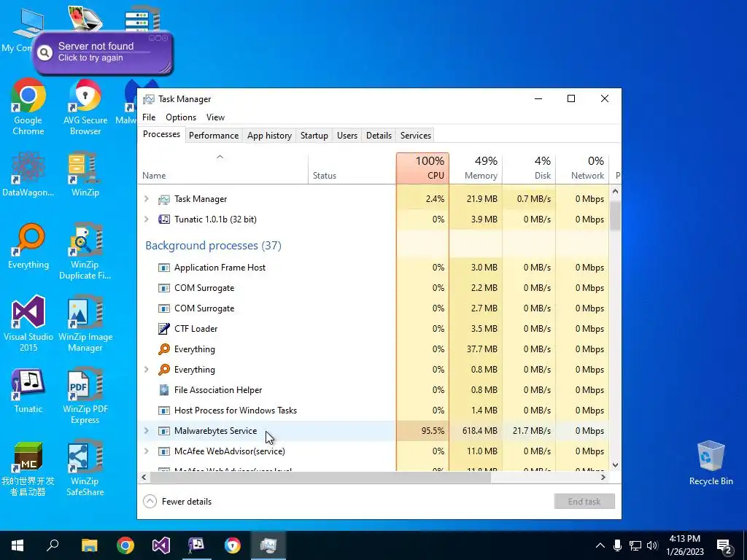
Task: Open the View menu
Action: pyautogui.click(x=215, y=117)
